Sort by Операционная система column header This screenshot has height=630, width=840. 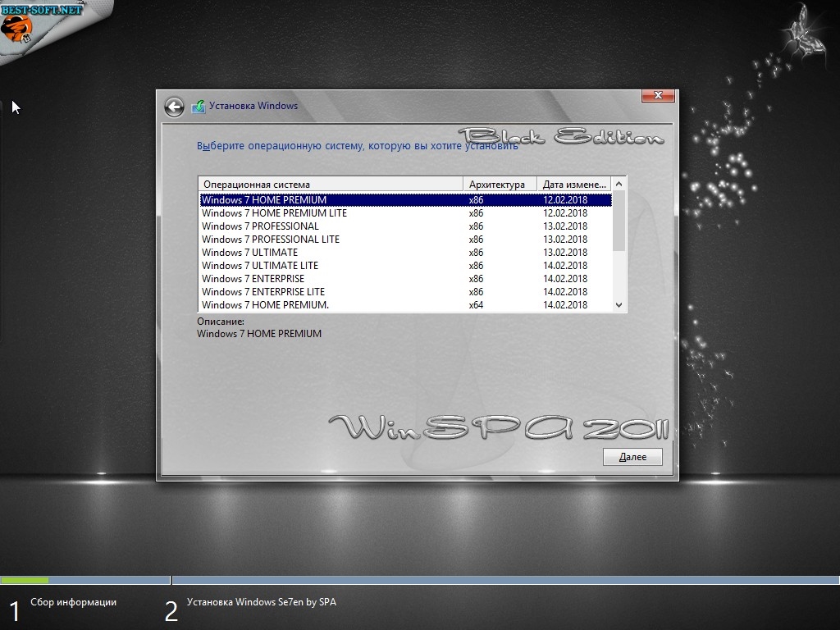(x=331, y=185)
